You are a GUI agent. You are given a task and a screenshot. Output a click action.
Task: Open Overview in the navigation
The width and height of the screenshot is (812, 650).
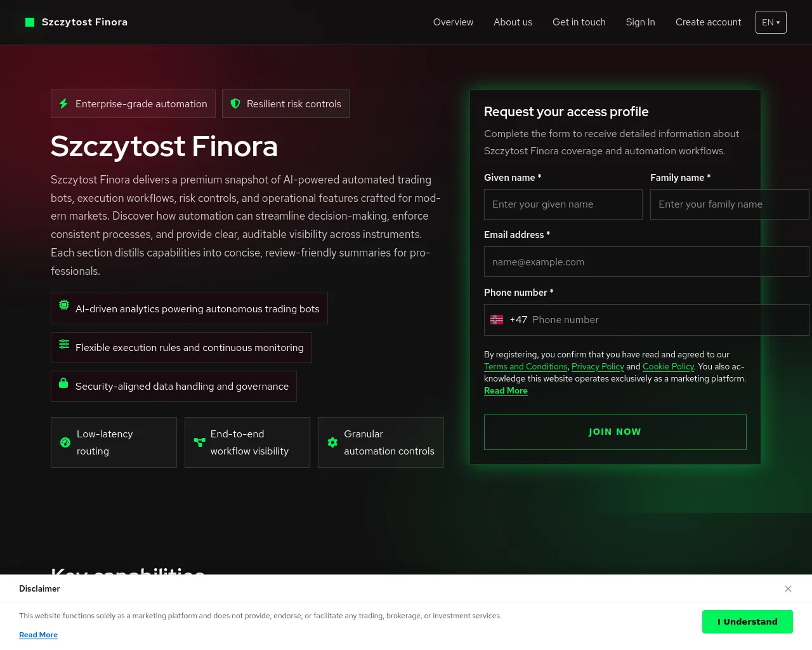(453, 22)
